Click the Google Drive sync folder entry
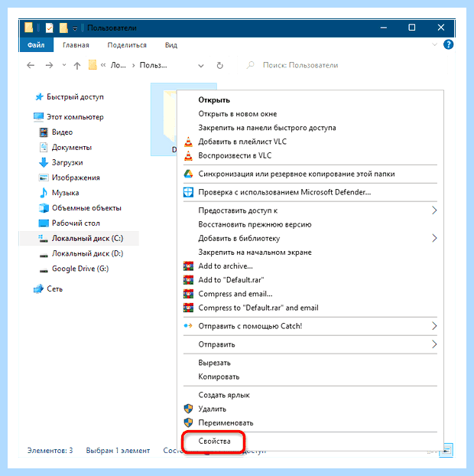The height and width of the screenshot is (476, 474). 310,174
